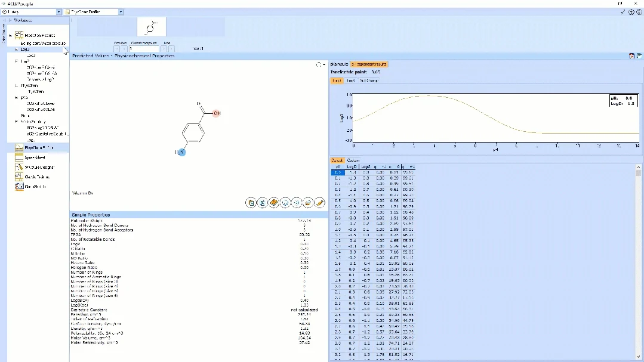Click the eraser icon below structure
This screenshot has width=644, height=362.
tap(308, 202)
